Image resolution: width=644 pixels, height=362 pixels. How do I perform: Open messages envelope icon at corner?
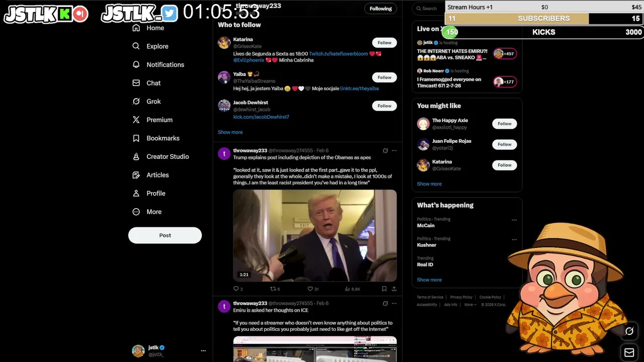(629, 352)
